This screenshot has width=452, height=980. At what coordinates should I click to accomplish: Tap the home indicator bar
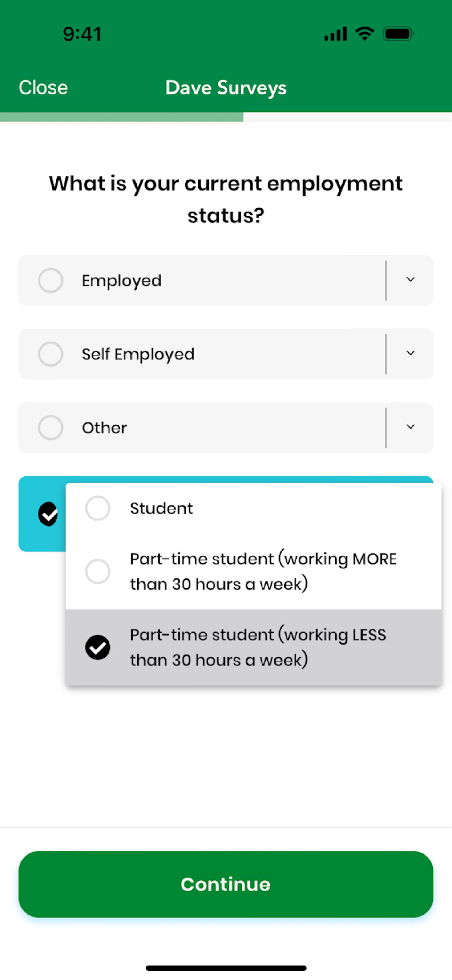click(226, 968)
